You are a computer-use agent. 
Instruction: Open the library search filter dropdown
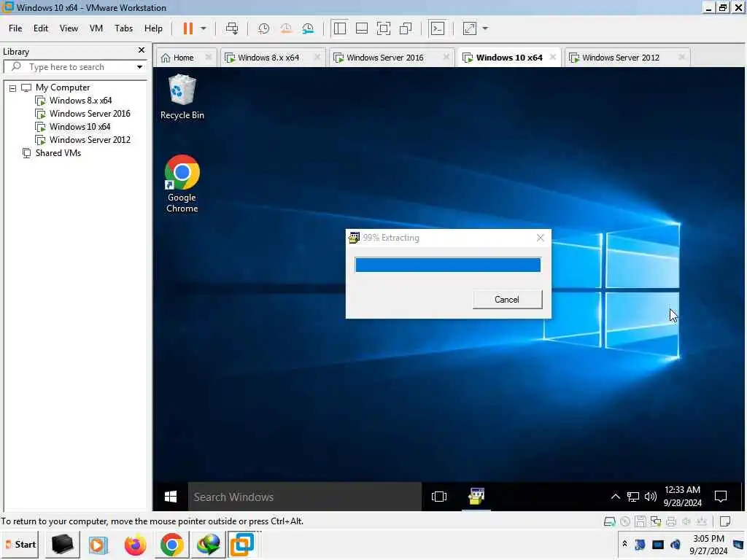(x=139, y=67)
